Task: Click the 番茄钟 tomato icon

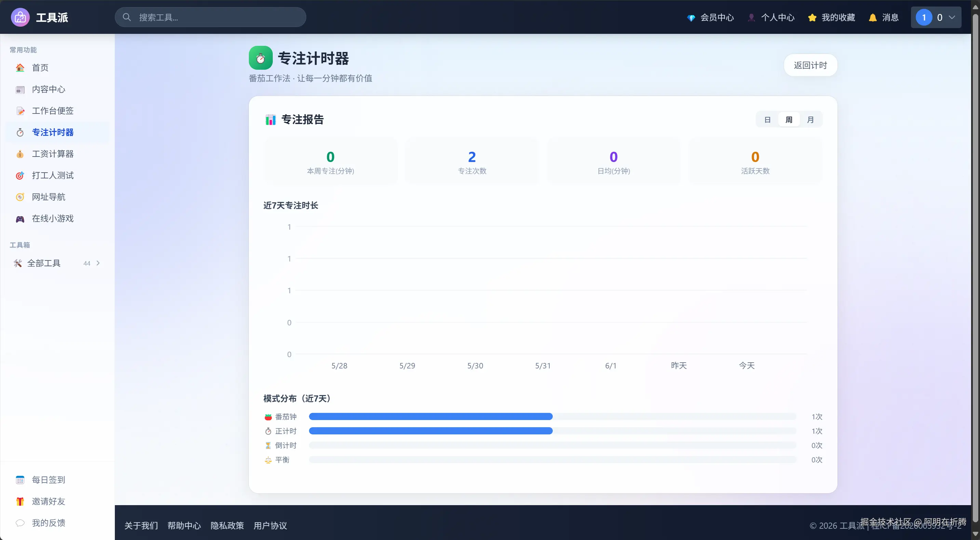Action: pyautogui.click(x=268, y=417)
